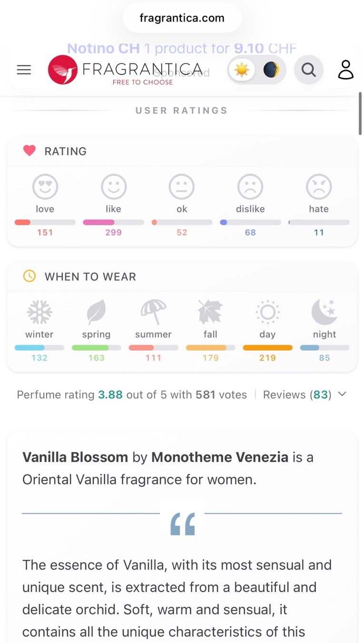364x643 pixels.
Task: Click the Reviews (83) link
Action: click(x=297, y=395)
